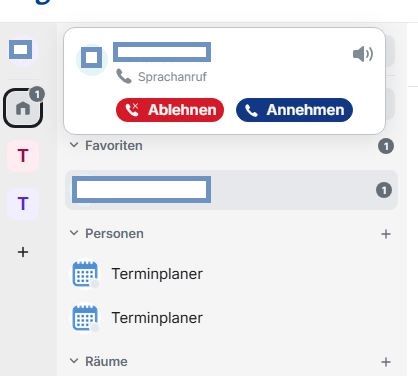
Task: Start a new chat in Personen
Action: pos(386,234)
